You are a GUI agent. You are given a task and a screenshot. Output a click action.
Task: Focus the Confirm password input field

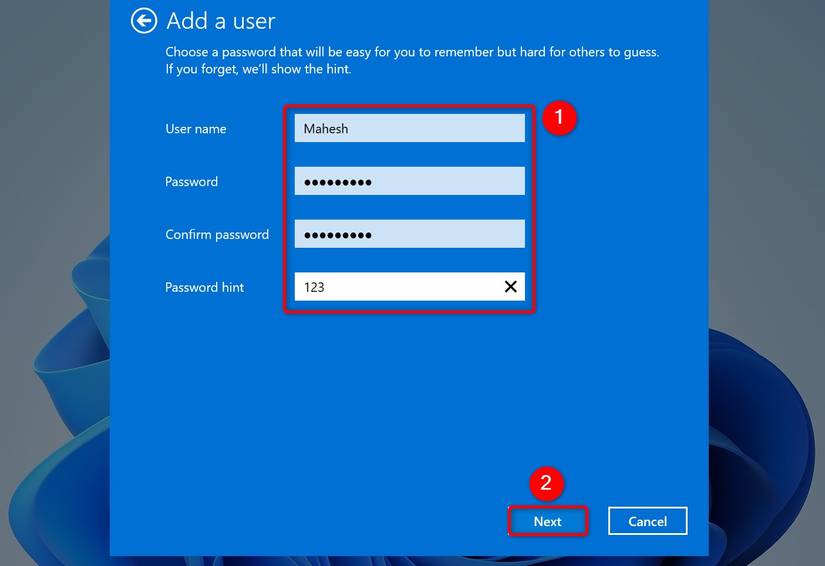click(409, 234)
